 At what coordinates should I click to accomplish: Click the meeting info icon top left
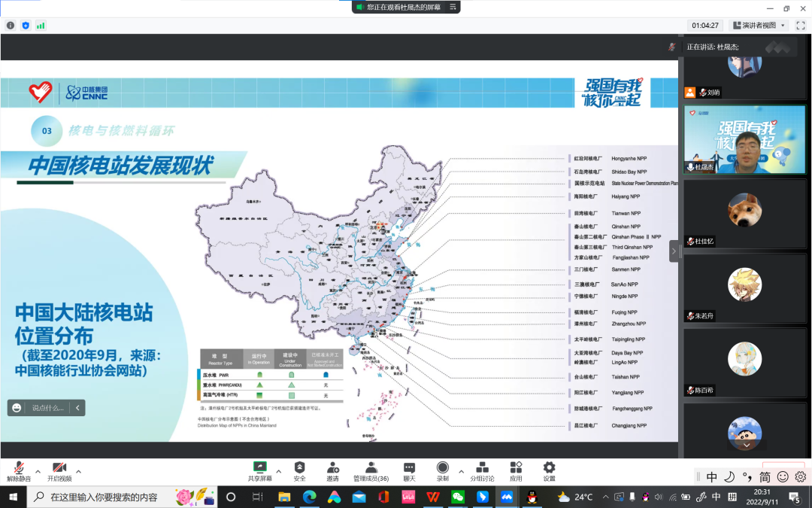(x=11, y=25)
